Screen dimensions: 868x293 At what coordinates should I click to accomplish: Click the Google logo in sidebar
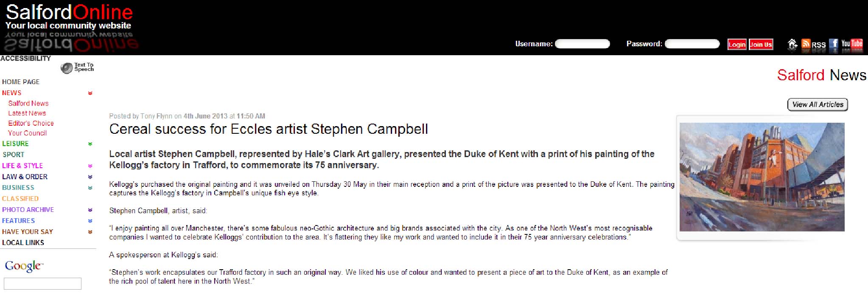(x=24, y=266)
